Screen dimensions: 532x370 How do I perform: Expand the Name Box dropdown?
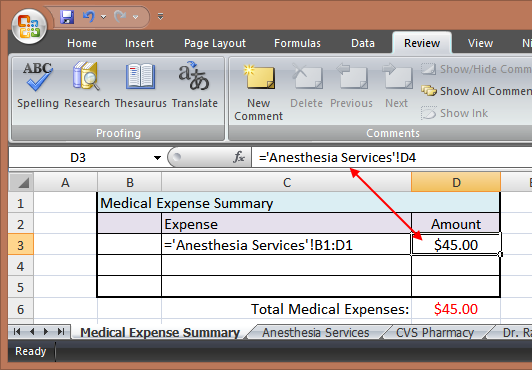(157, 158)
